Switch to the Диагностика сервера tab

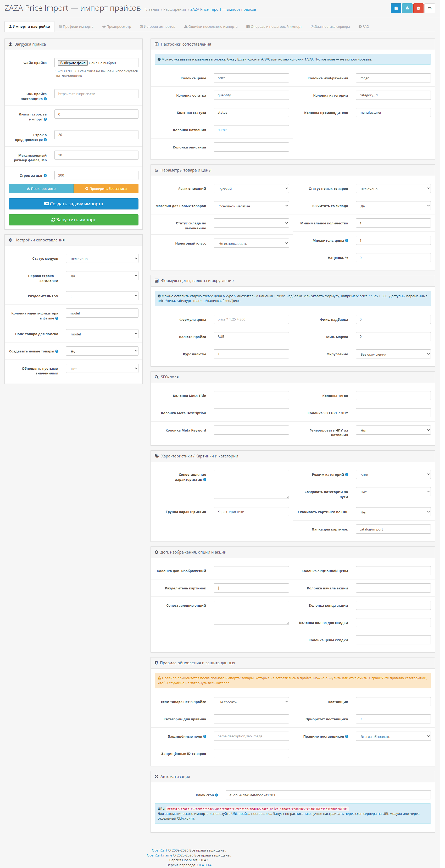(330, 27)
